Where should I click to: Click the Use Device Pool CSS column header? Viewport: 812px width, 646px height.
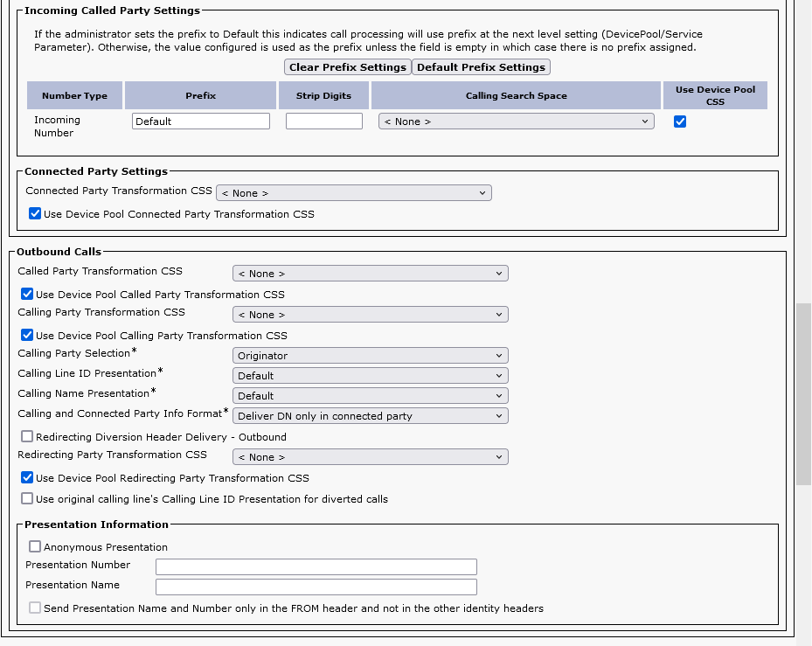click(x=715, y=95)
